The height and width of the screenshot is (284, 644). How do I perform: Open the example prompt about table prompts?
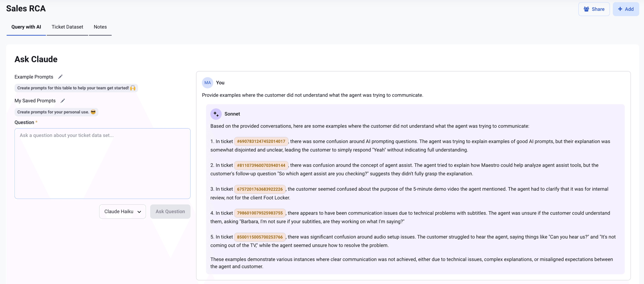pos(76,88)
